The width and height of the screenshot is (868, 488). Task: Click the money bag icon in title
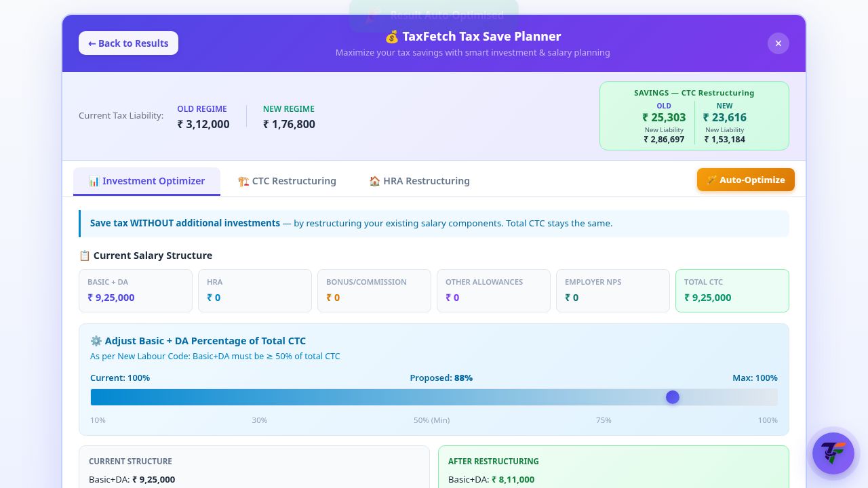pos(392,37)
